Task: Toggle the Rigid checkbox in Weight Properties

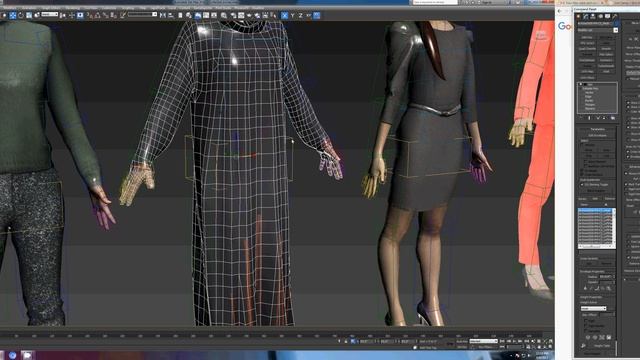Action: [586, 320]
